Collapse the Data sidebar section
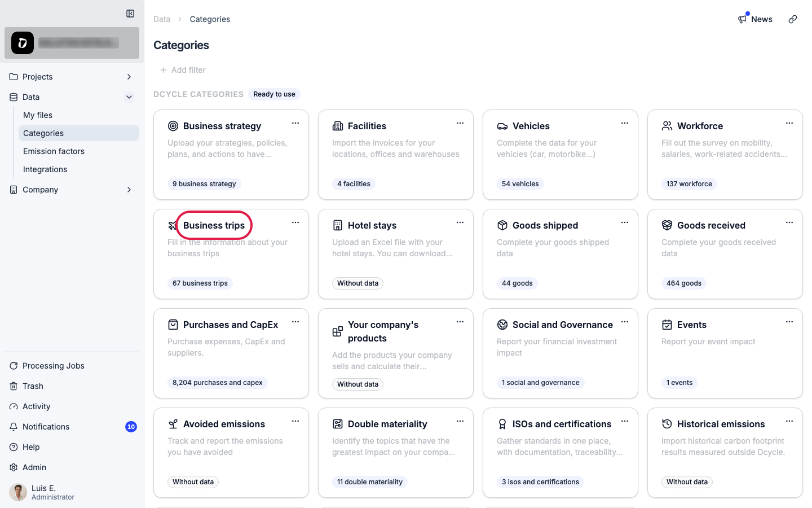 (129, 97)
